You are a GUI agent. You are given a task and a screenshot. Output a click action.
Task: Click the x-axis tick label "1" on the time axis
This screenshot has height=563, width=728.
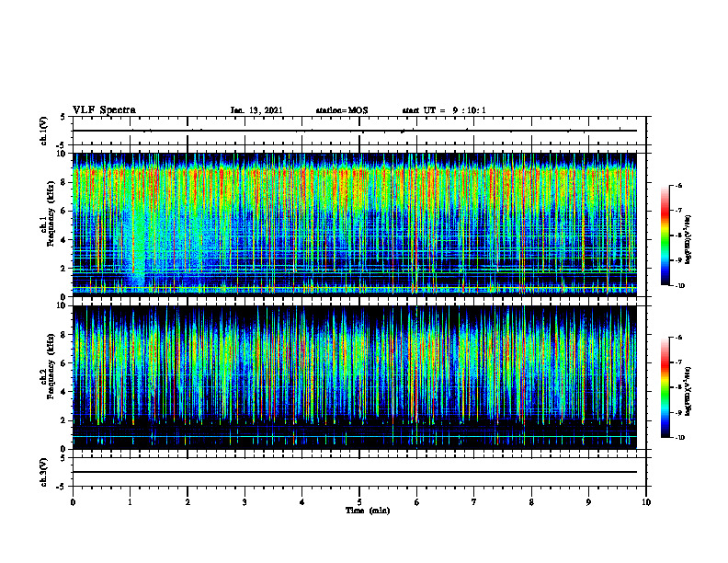[130, 502]
